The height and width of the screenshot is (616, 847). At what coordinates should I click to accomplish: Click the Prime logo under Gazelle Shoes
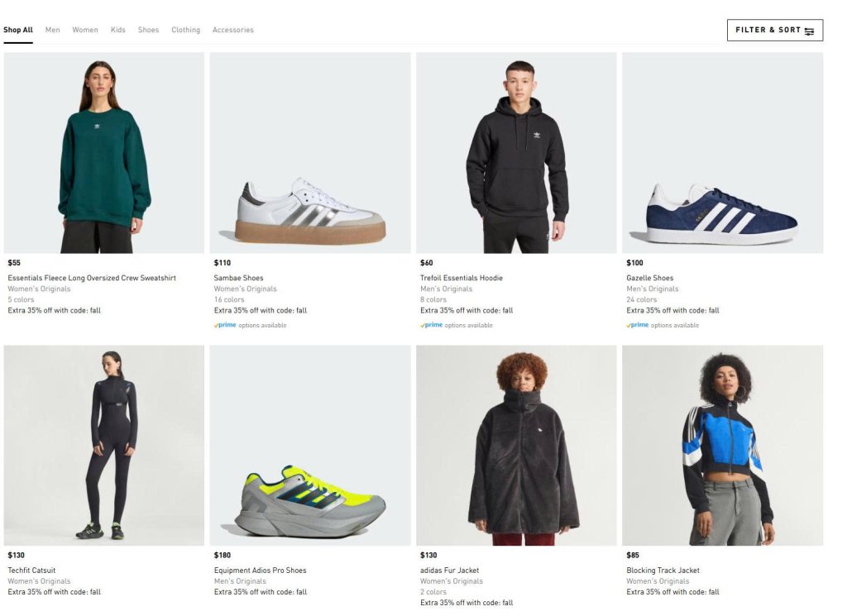point(638,325)
